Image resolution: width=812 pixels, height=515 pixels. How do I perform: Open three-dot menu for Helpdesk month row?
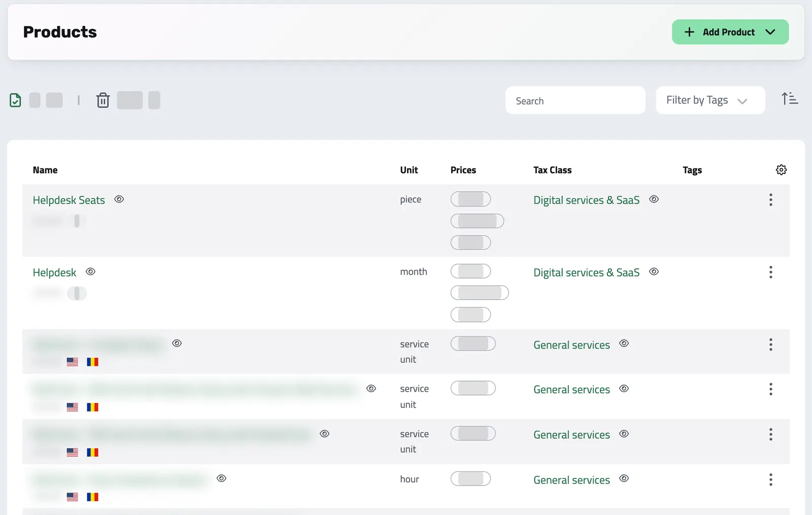[770, 272]
